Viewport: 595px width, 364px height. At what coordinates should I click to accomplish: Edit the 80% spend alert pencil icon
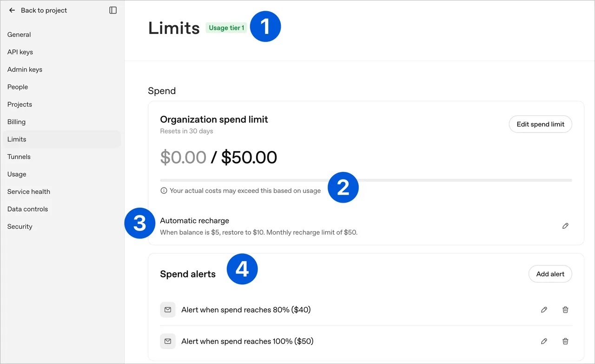[544, 310]
